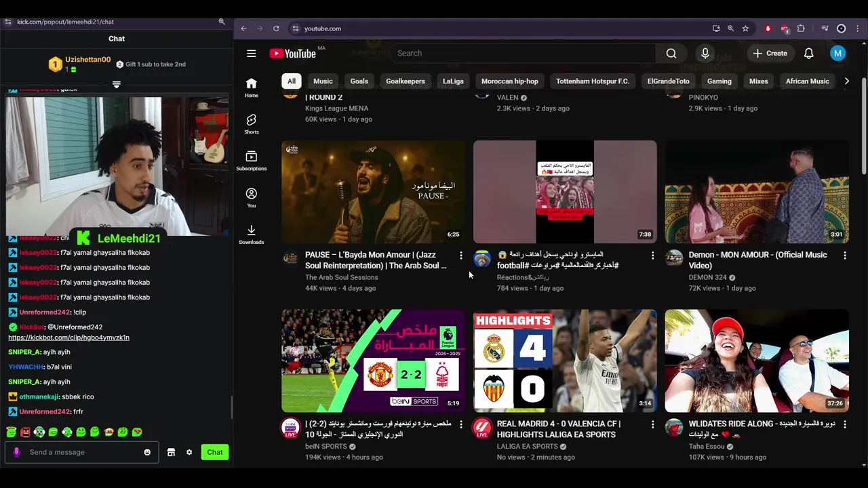Select the Gaming filter chip
Viewport: 868px width, 488px height.
[719, 81]
